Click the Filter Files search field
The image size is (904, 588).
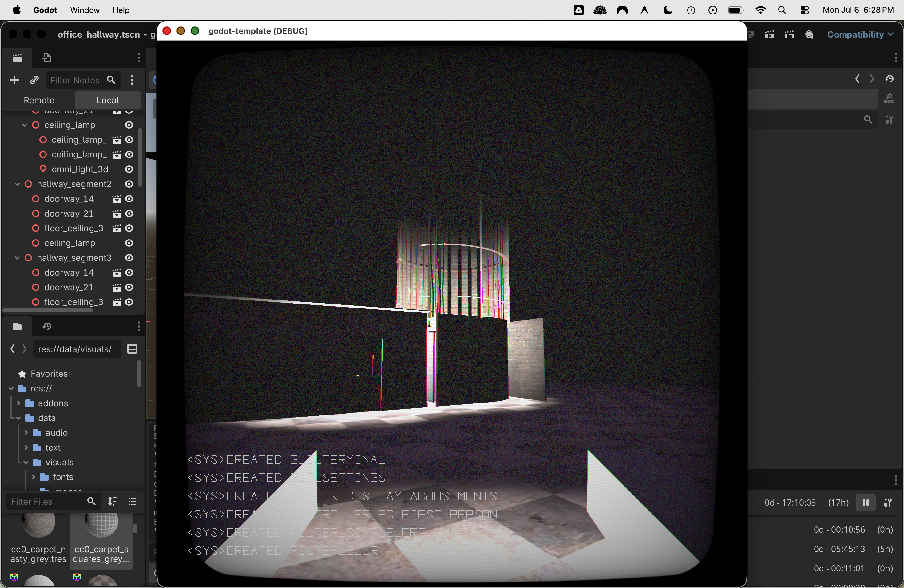point(54,501)
